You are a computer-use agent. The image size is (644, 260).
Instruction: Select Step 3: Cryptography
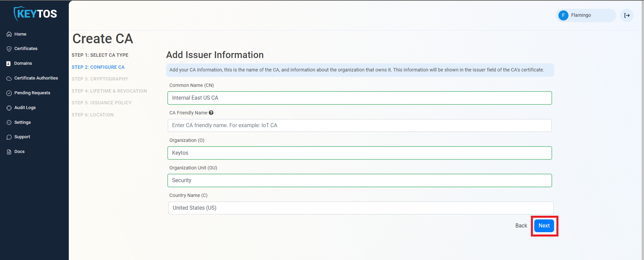coord(100,79)
